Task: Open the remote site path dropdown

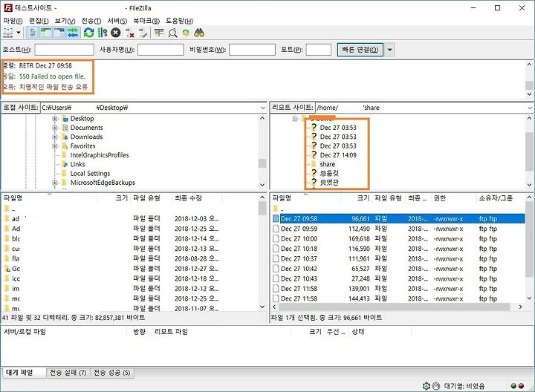Action: pos(530,108)
